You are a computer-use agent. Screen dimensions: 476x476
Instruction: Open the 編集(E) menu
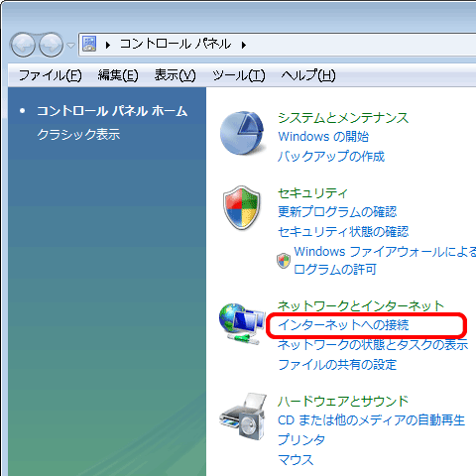point(118,75)
